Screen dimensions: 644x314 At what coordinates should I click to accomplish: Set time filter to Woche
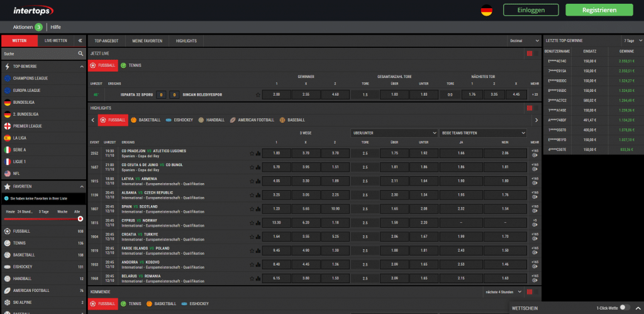[x=62, y=211]
